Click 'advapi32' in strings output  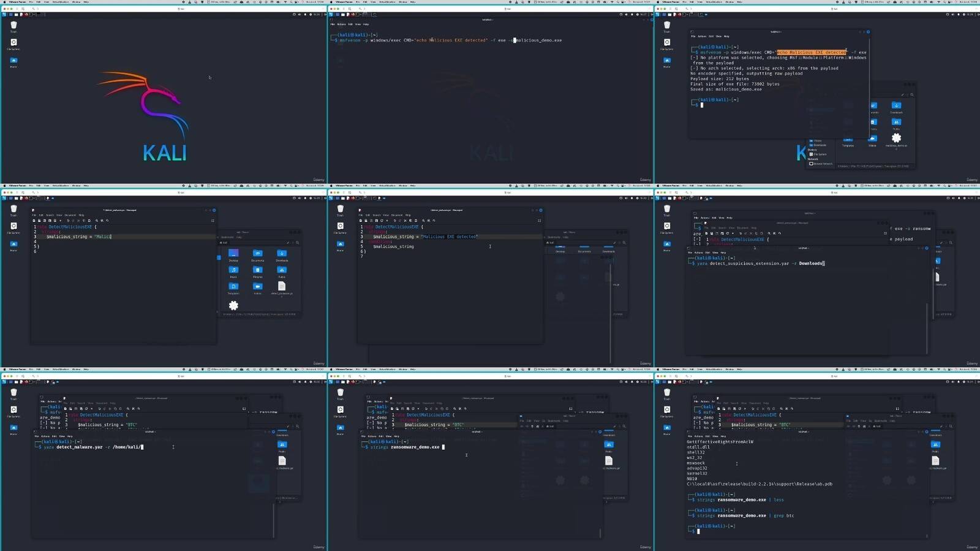point(697,468)
